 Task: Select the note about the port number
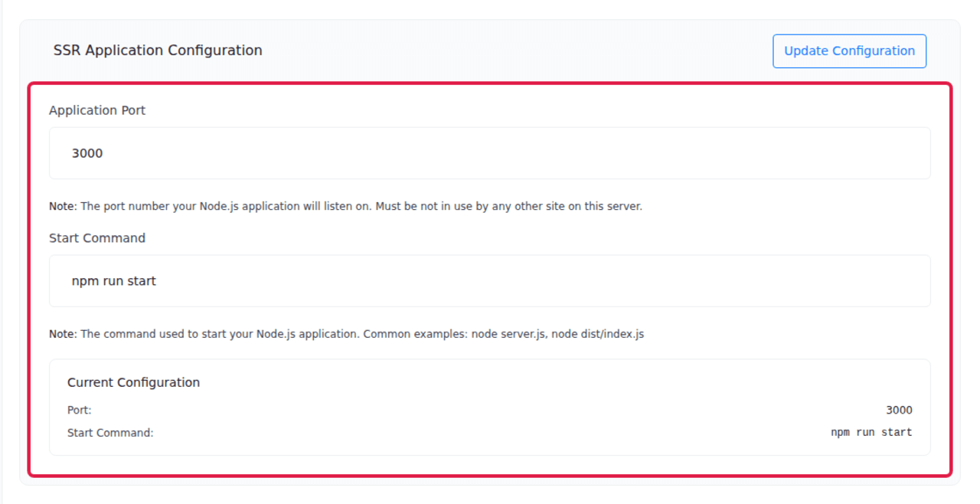pos(345,207)
